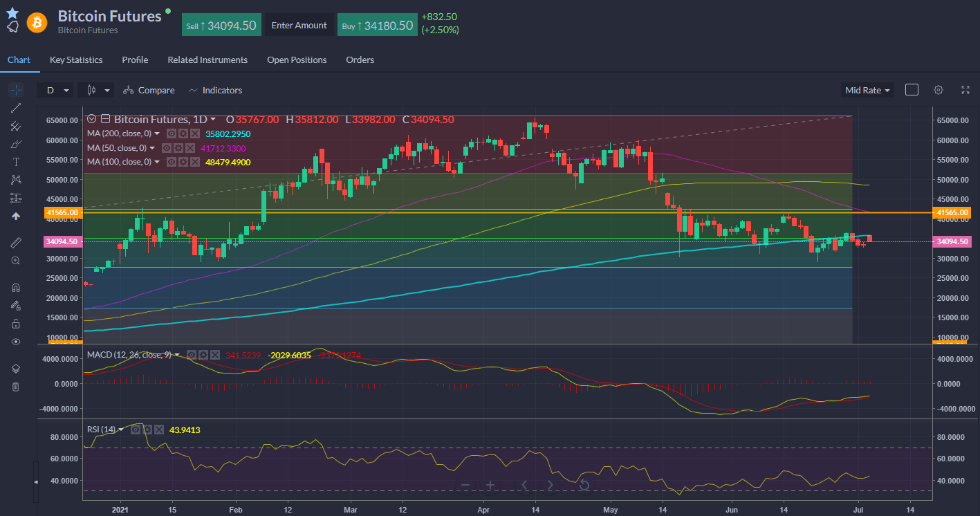This screenshot has height=516, width=980.
Task: Select the trend line drawing tool
Action: pyautogui.click(x=16, y=107)
